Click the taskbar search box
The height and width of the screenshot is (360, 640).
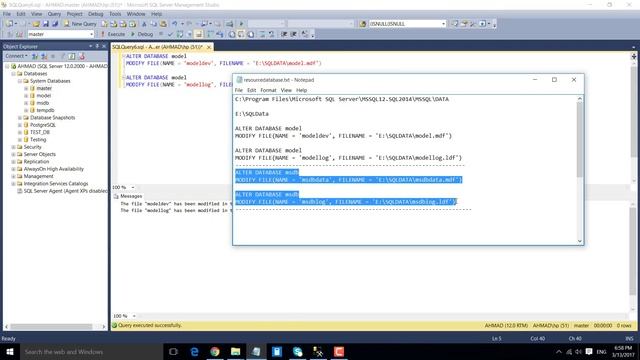point(91,351)
